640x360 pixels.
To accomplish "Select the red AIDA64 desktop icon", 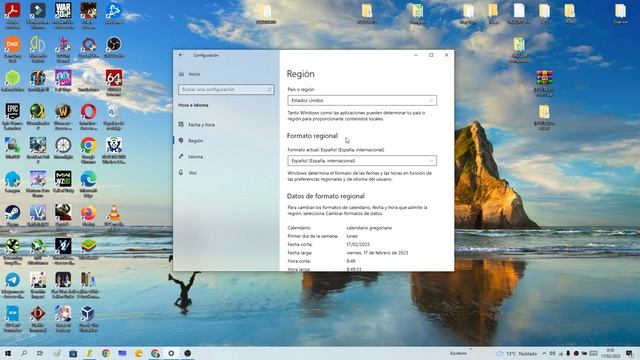I will click(114, 83).
